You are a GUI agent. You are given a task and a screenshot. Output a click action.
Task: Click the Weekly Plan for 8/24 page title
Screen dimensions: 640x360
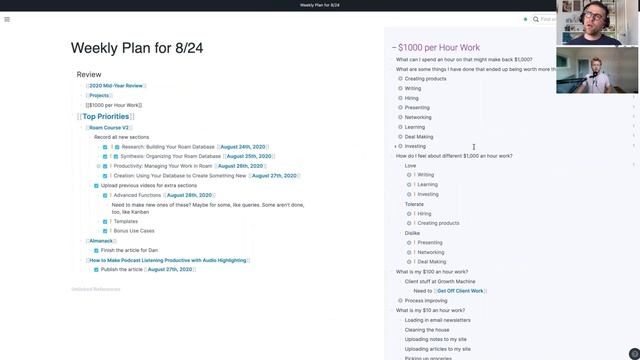click(137, 48)
